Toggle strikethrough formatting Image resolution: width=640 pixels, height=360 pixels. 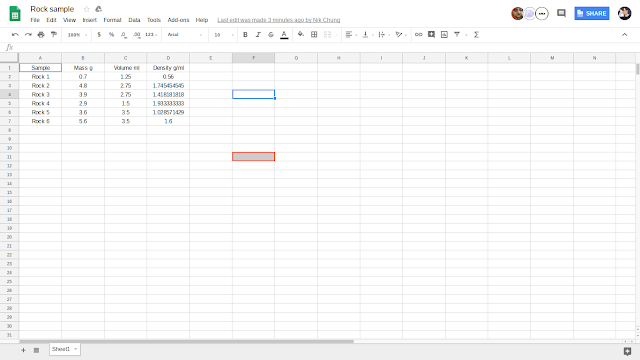point(271,35)
